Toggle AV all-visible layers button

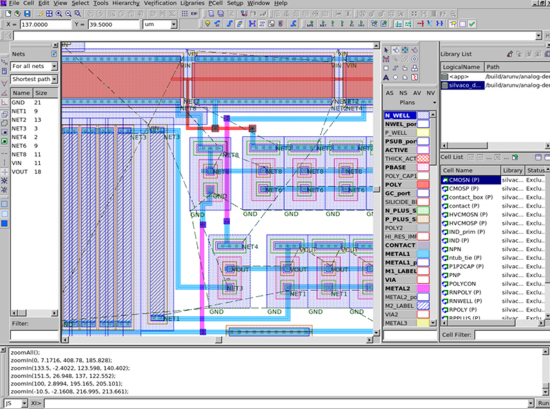click(x=417, y=93)
